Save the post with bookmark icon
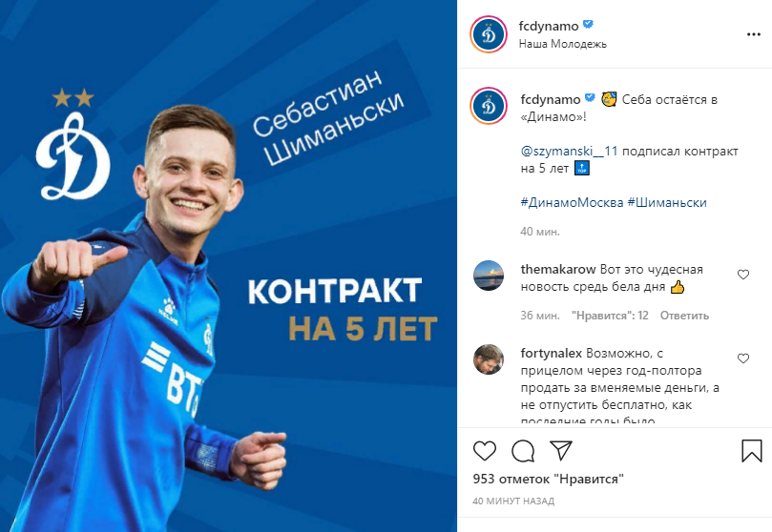Screen dimensions: 772x532 click(x=751, y=450)
